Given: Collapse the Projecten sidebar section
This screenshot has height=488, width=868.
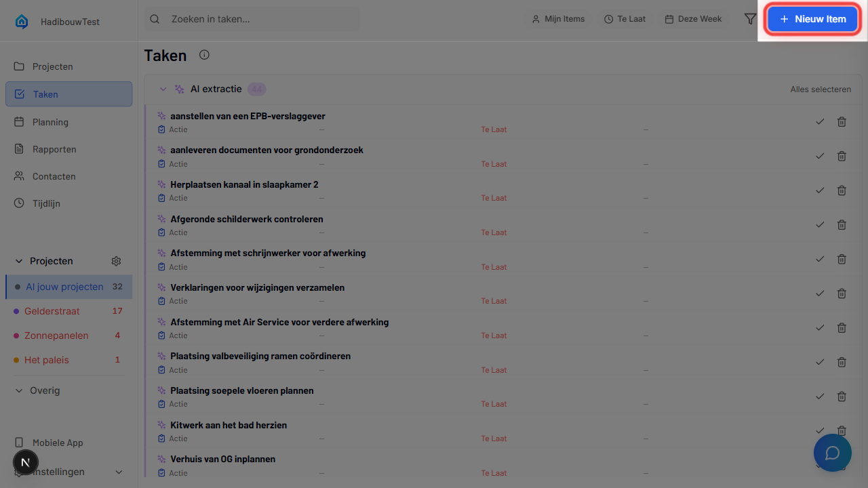Looking at the screenshot, I should pyautogui.click(x=19, y=261).
